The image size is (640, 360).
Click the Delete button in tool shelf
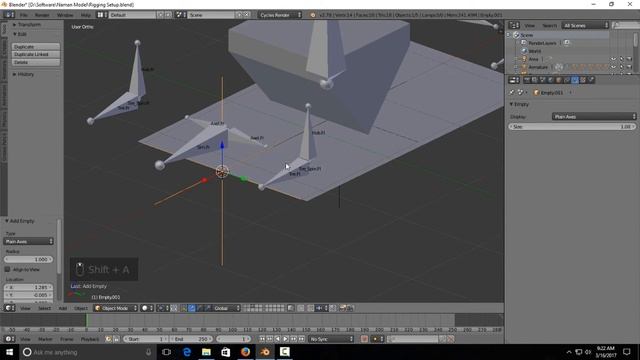pos(36,62)
